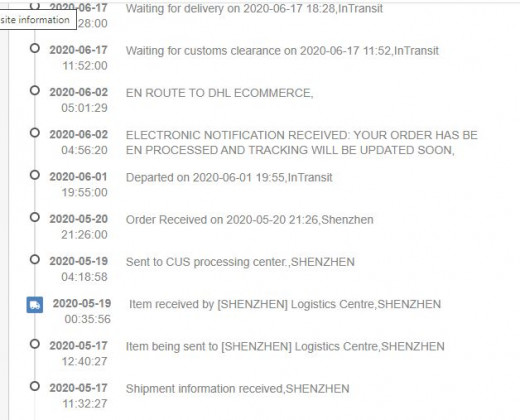Click timeline circle for 2020-05-17 12:40:27 entry
This screenshot has width=520, height=420.
point(35,344)
